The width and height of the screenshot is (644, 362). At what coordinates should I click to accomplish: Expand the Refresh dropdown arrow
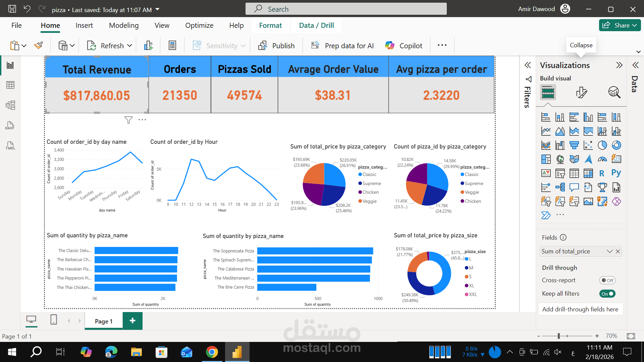point(130,45)
